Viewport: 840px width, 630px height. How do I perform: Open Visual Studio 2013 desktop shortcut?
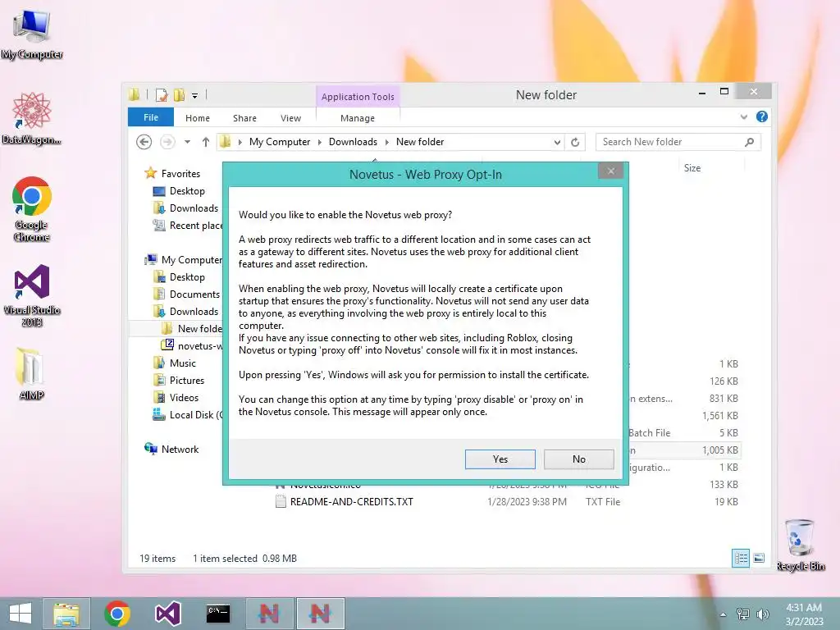pos(32,295)
